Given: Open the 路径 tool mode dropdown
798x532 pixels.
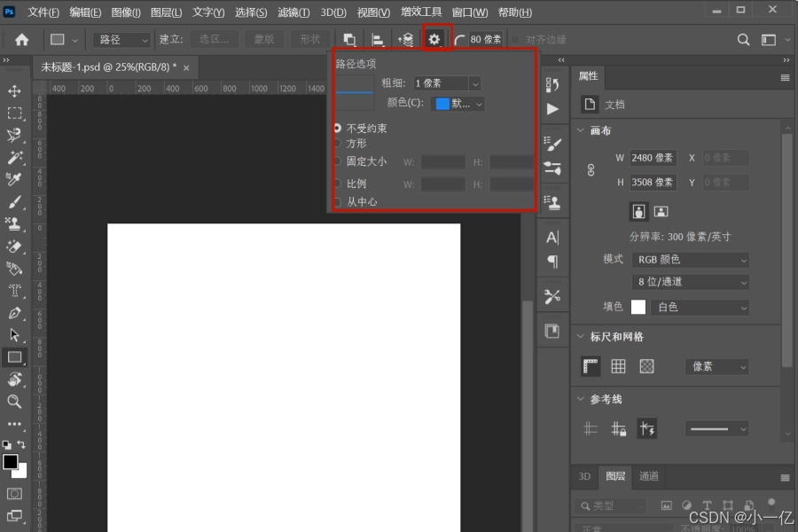Looking at the screenshot, I should pos(122,40).
